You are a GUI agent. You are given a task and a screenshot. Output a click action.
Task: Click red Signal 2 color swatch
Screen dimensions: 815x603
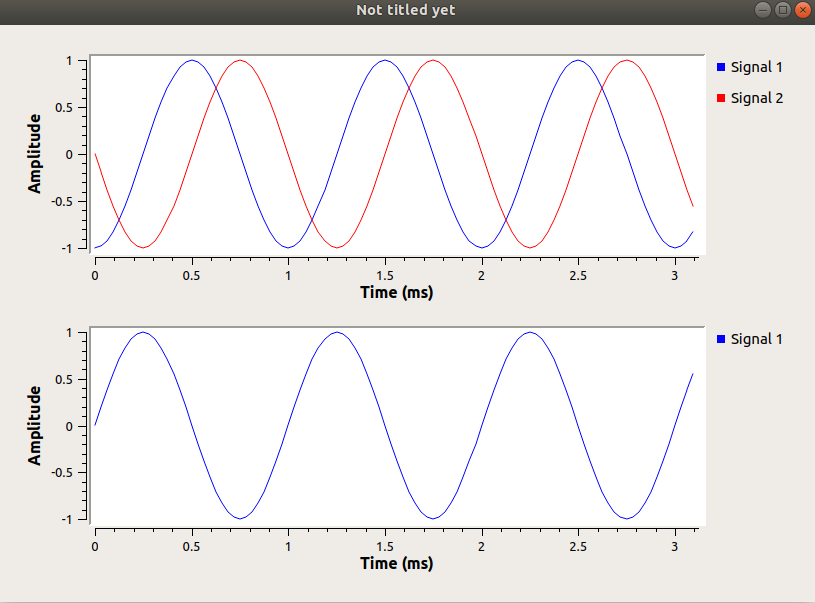click(x=721, y=98)
